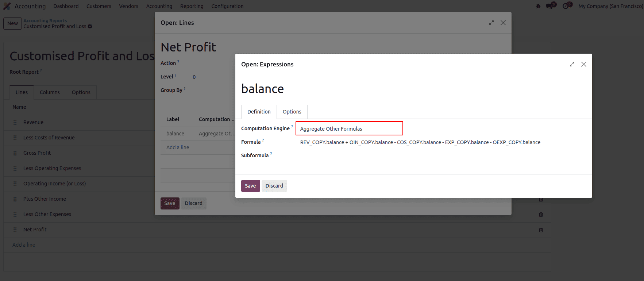
Task: Switch to the Options tab in Expressions dialog
Action: coord(292,112)
